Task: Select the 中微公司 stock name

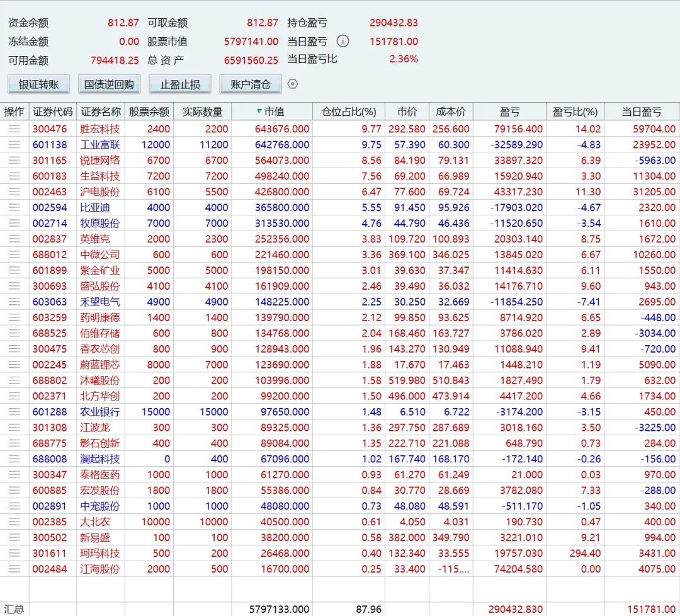Action: click(99, 254)
